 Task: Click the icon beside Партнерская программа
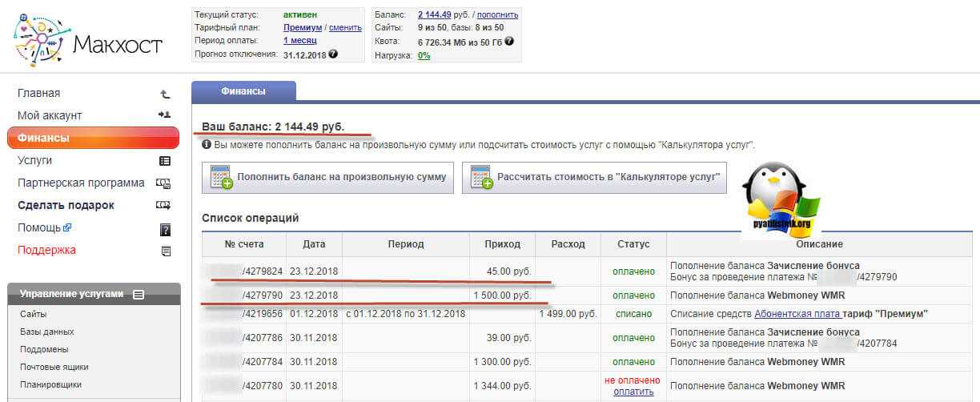[x=164, y=183]
